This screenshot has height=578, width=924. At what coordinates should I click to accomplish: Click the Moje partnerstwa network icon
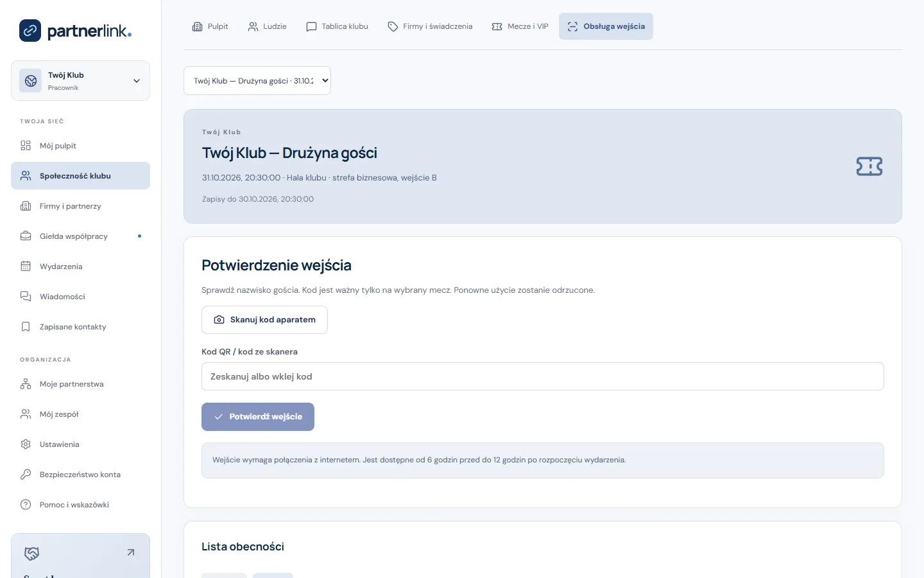[x=26, y=384]
